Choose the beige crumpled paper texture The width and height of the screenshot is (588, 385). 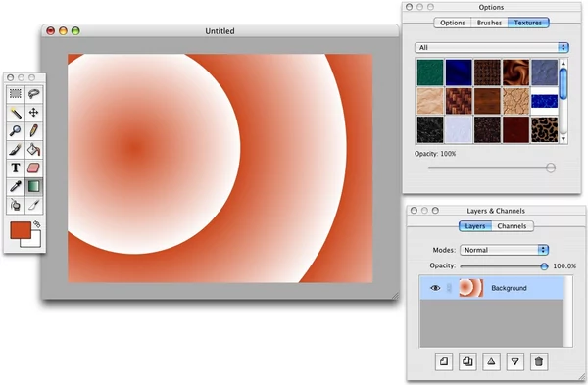point(430,101)
